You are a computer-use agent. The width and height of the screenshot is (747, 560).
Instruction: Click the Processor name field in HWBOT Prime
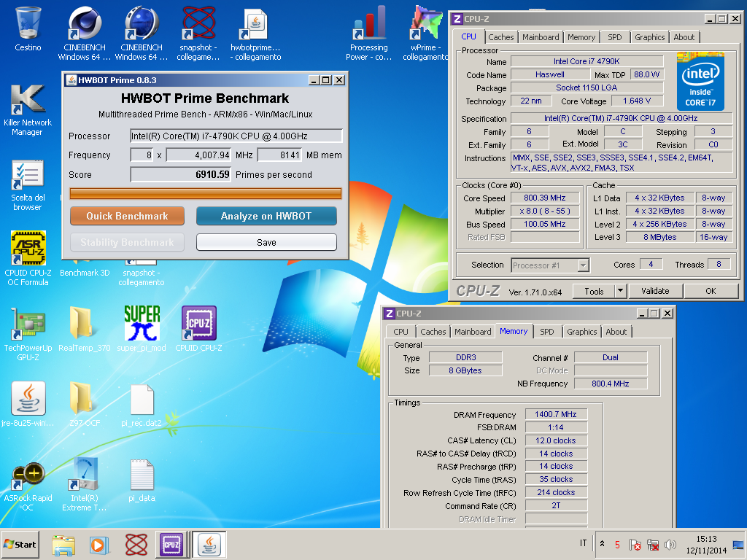coord(236,136)
